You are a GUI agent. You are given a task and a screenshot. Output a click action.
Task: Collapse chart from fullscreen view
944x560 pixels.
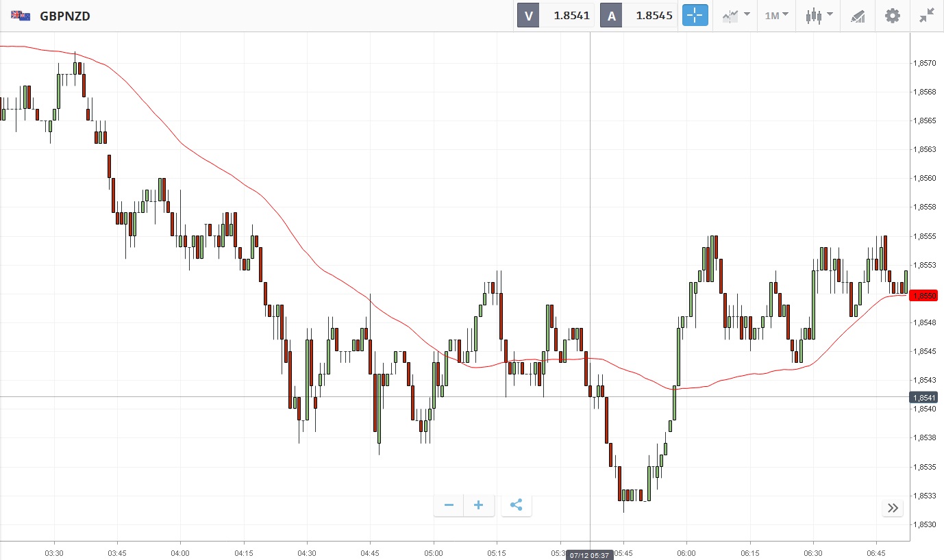point(927,15)
